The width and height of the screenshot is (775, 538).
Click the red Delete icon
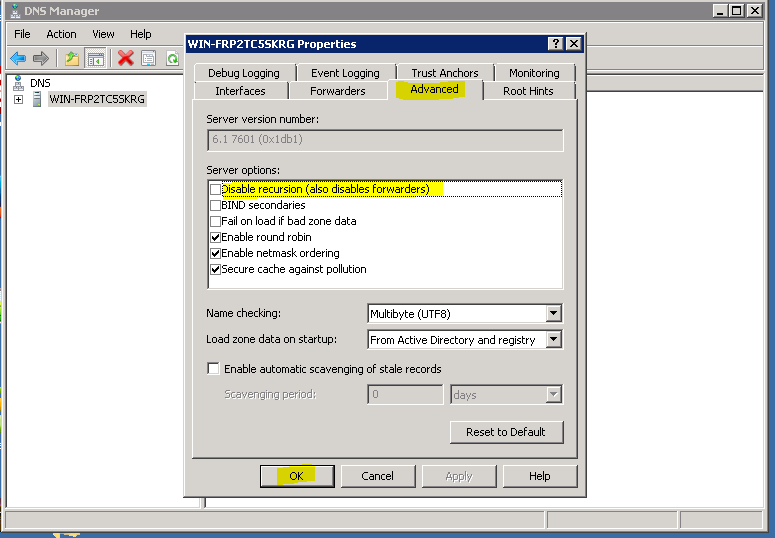(x=125, y=58)
